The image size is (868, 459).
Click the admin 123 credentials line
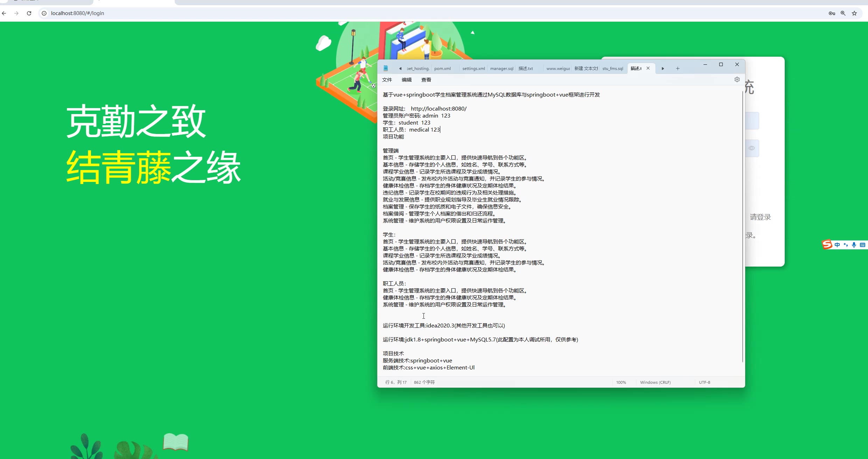tap(416, 116)
